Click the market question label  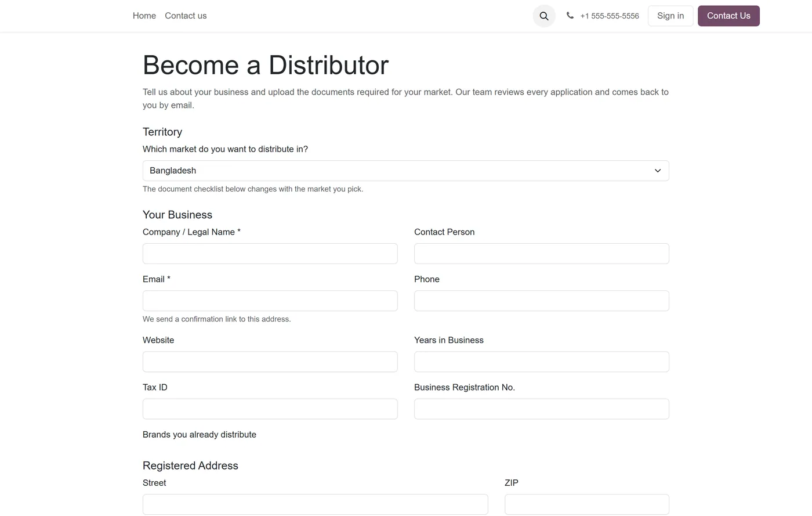(225, 149)
